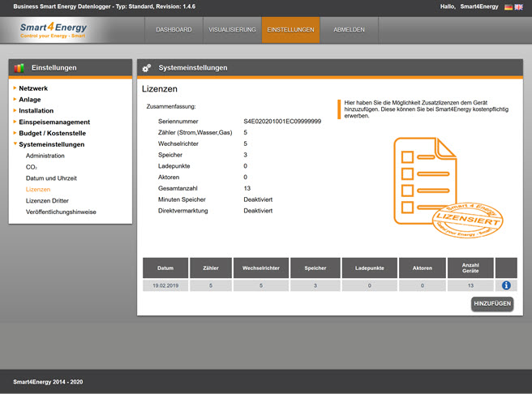Viewport: 532px width, 394px height.
Task: Click Abmelden to log out
Action: click(349, 30)
